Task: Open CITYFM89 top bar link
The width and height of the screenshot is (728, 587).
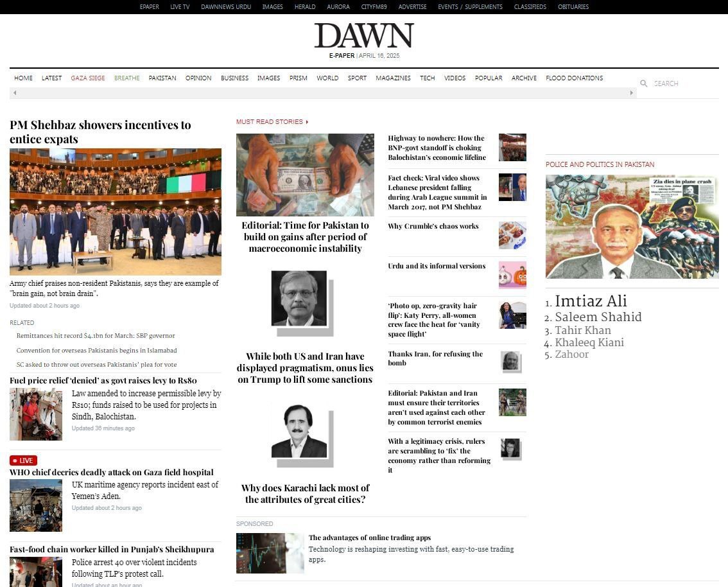Action: click(374, 7)
